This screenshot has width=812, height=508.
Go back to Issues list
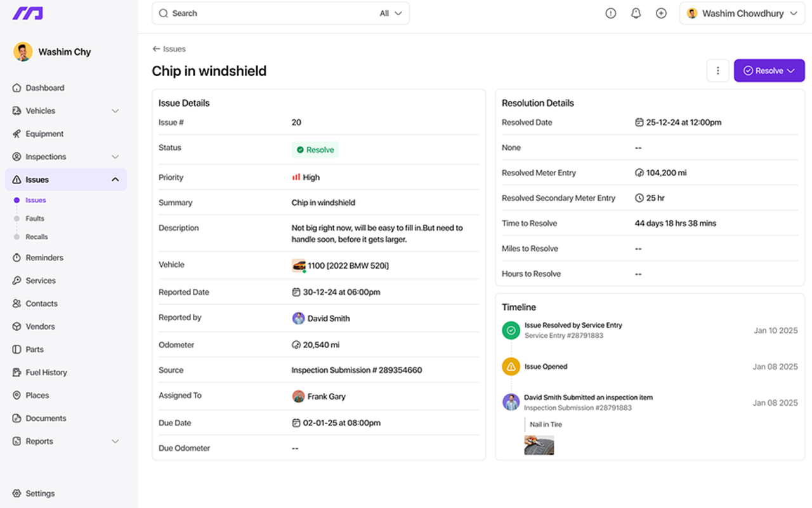(169, 49)
